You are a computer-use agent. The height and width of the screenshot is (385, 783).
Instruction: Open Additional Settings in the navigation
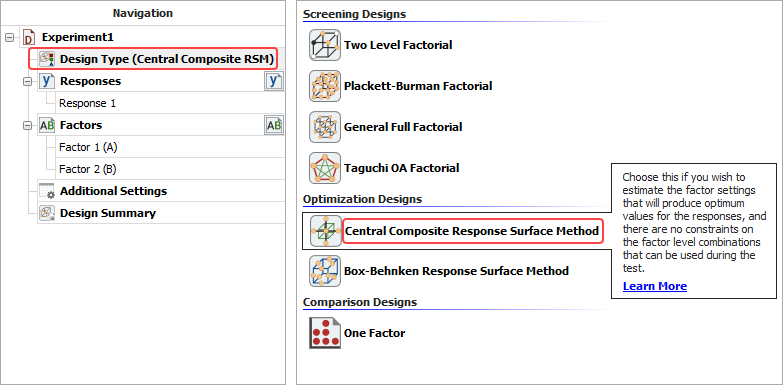(x=113, y=191)
